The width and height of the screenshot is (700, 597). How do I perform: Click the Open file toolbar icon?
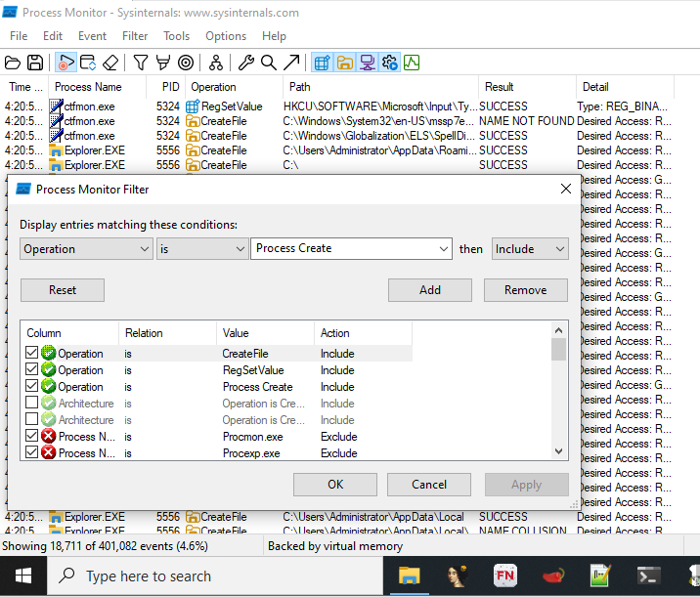coord(13,63)
